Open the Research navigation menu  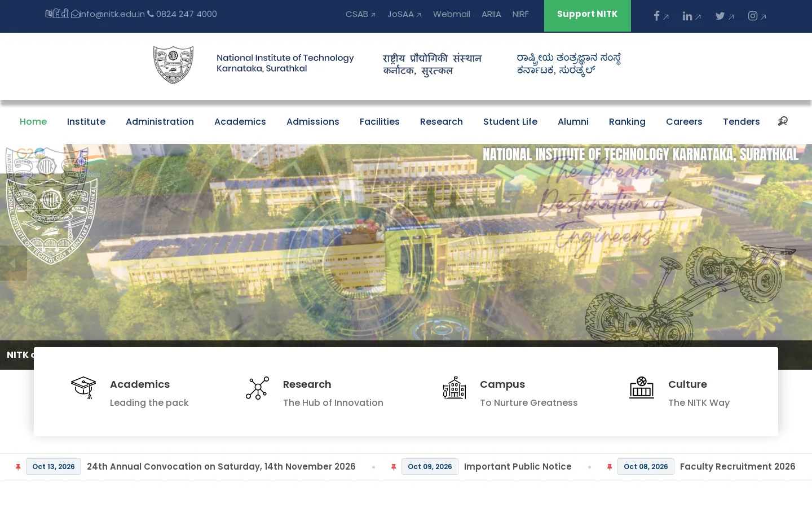pyautogui.click(x=442, y=121)
